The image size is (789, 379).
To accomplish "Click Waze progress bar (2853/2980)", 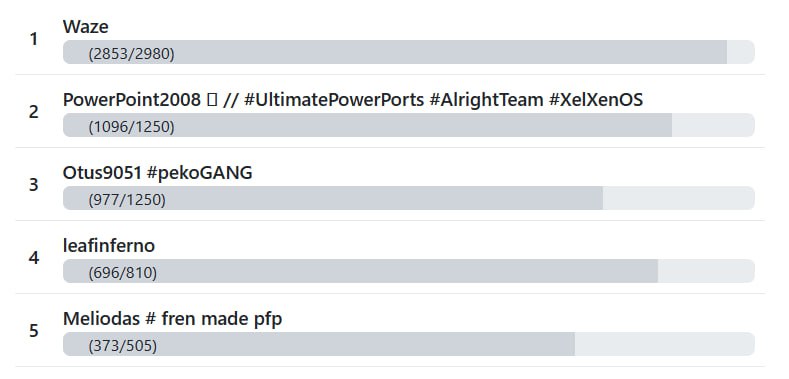I will [409, 52].
